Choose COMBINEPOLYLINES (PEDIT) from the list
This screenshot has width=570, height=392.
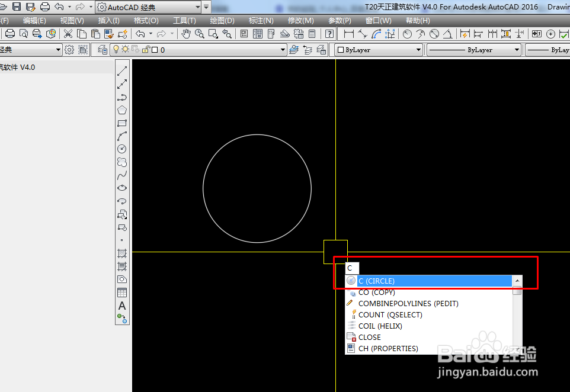429,303
